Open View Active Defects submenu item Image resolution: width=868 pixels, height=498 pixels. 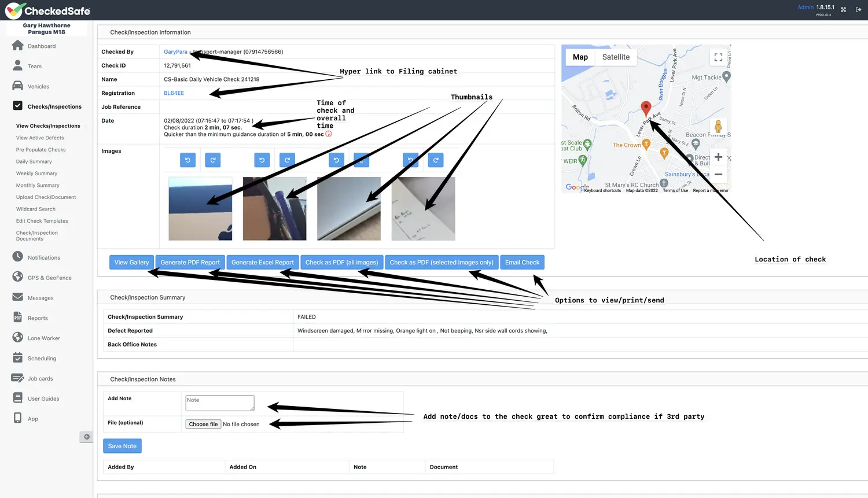(x=40, y=138)
